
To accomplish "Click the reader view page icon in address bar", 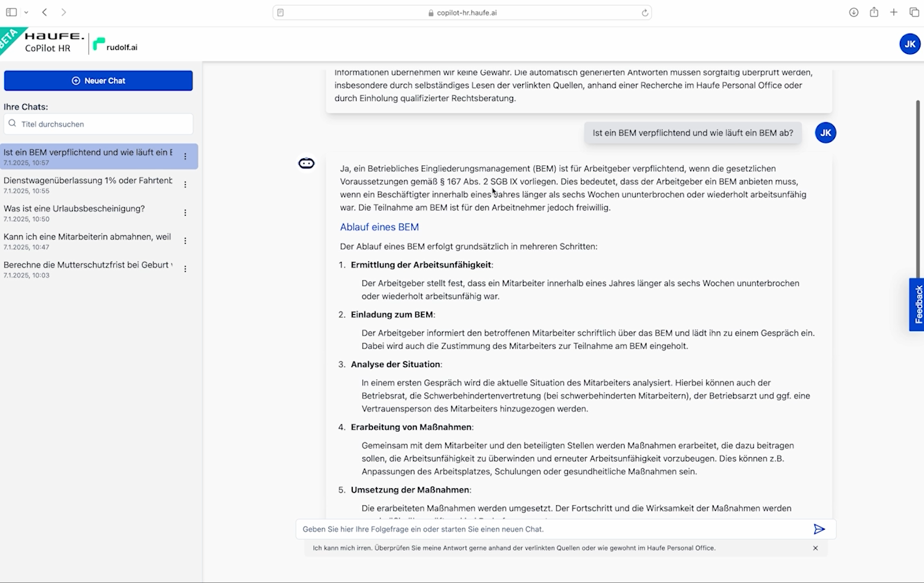I will (x=281, y=13).
